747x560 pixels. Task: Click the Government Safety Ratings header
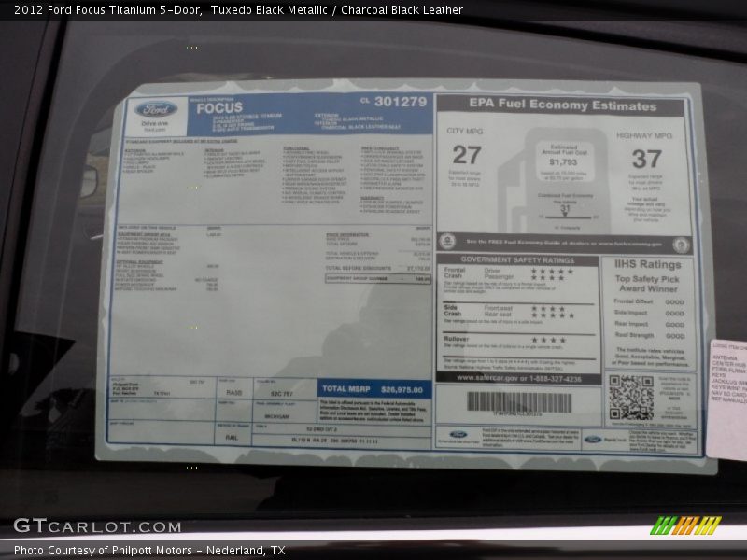pyautogui.click(x=517, y=260)
